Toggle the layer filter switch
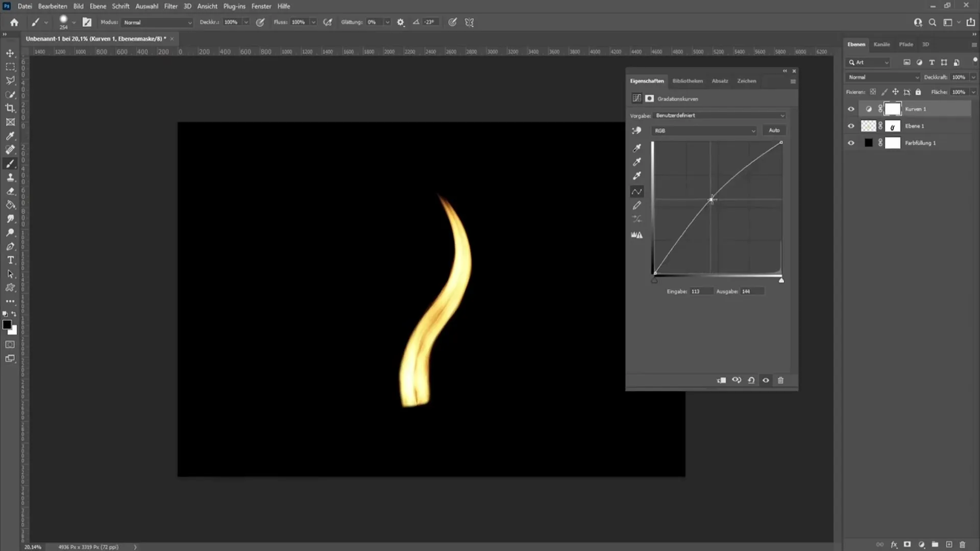 (975, 60)
